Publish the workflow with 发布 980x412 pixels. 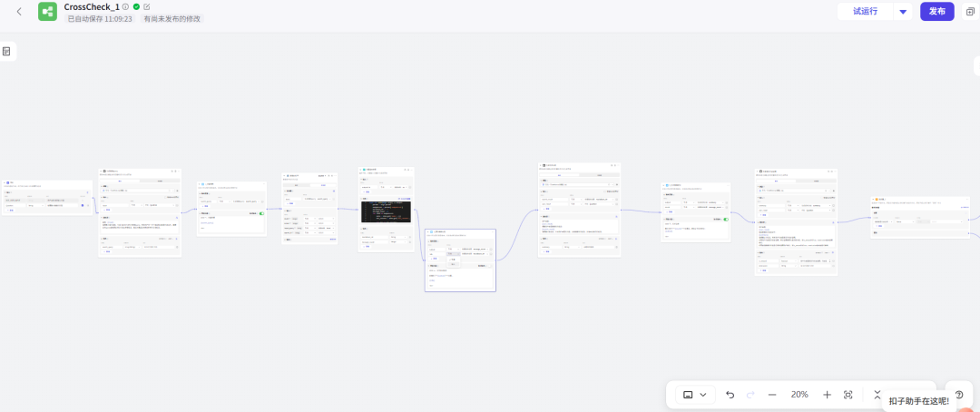(936, 11)
